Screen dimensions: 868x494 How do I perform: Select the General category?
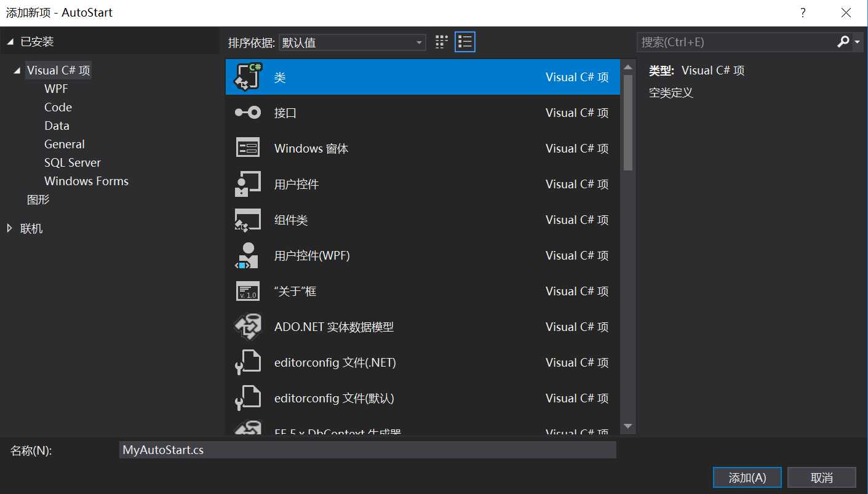pos(65,144)
